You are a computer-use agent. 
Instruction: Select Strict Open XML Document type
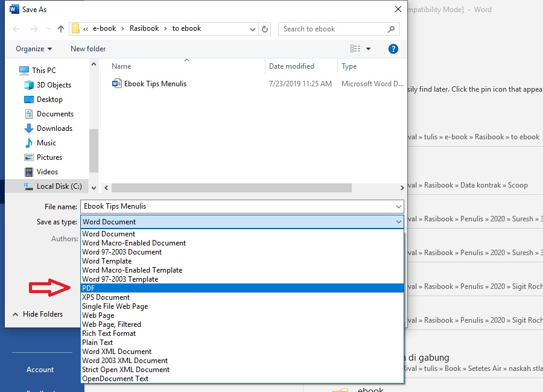(x=243, y=370)
